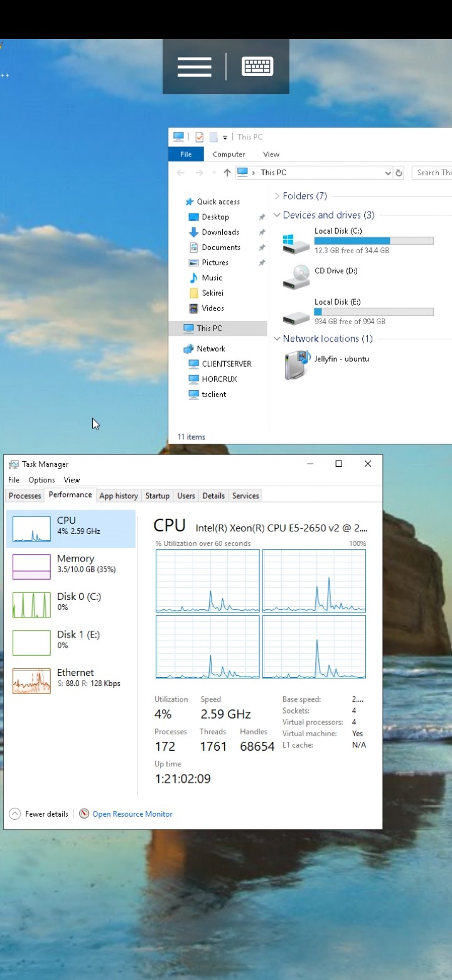Screen dimensions: 452x980
Task: Click the Task Manager title bar icon
Action: [14, 464]
